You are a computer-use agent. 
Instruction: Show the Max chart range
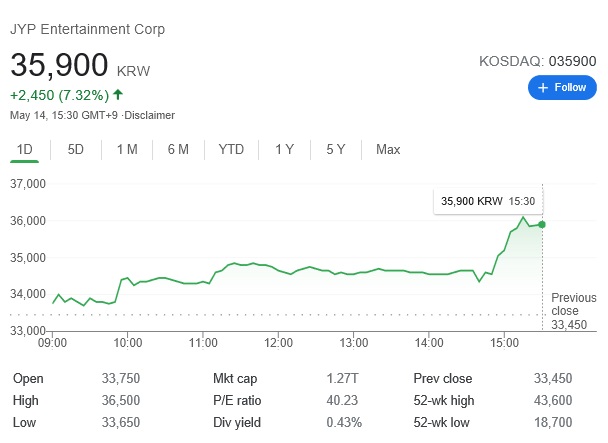tap(388, 149)
